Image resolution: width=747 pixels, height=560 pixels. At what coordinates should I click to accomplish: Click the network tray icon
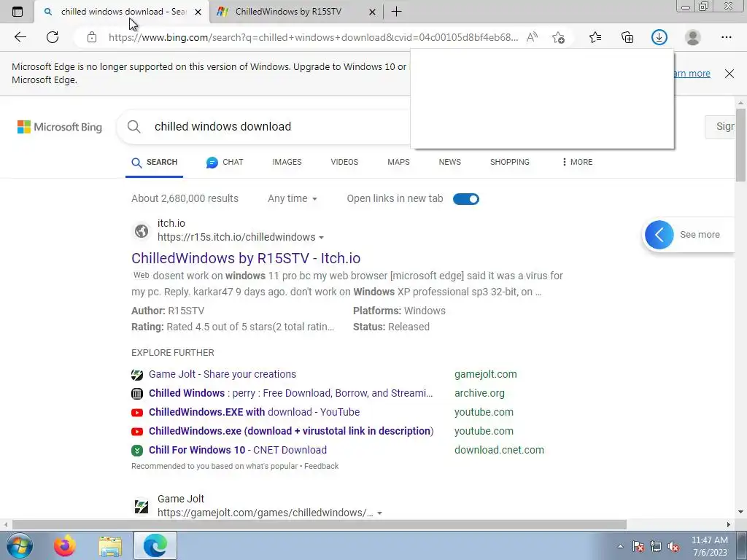(656, 546)
